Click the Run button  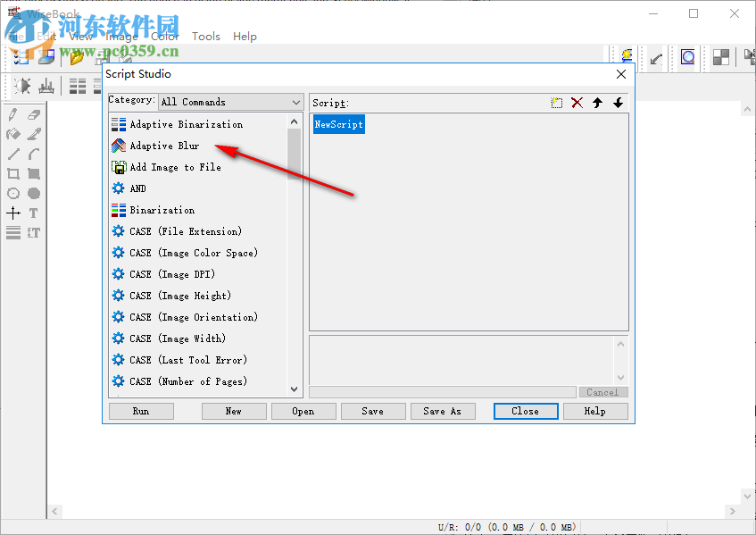(141, 411)
